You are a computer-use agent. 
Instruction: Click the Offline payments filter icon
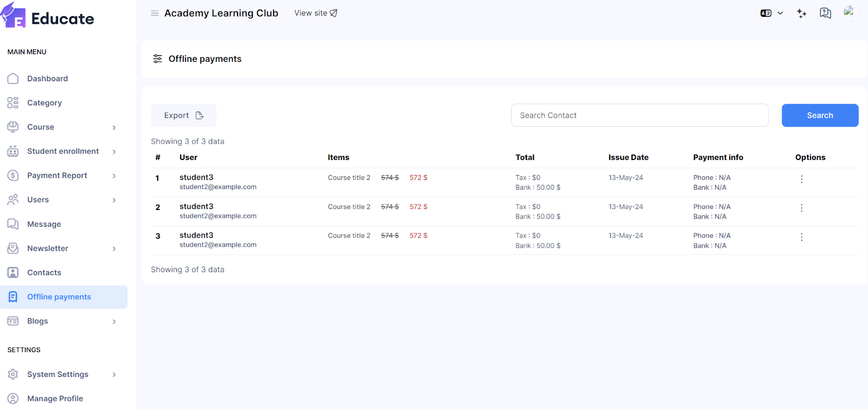point(157,59)
